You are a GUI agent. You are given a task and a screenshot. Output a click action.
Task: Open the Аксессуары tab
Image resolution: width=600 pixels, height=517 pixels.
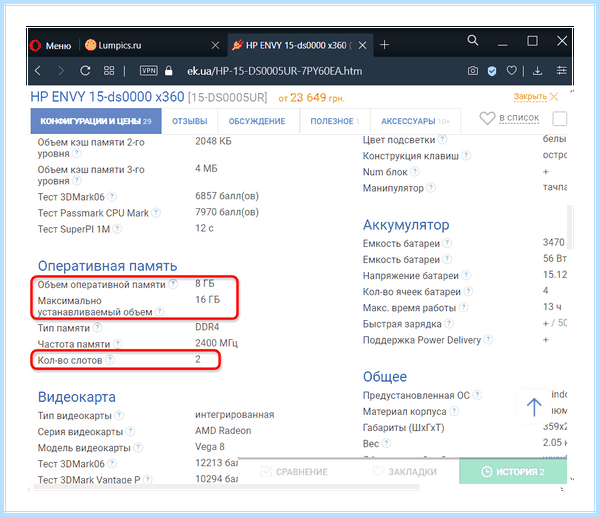[x=415, y=121]
